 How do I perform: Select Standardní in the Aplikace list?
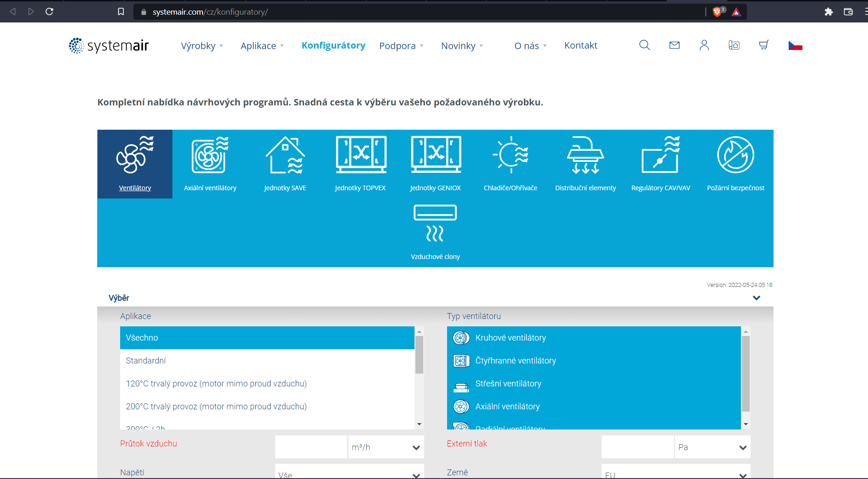267,361
